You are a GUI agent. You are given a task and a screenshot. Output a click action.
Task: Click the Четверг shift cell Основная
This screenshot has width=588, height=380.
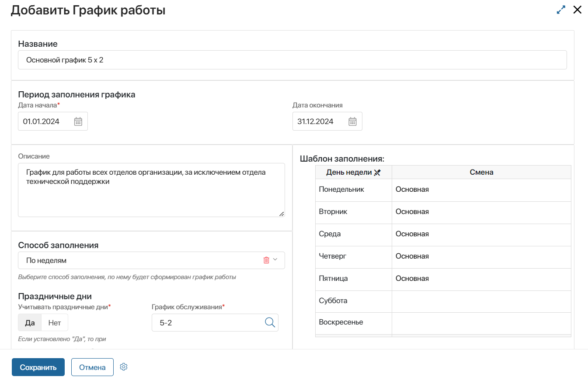tap(481, 256)
